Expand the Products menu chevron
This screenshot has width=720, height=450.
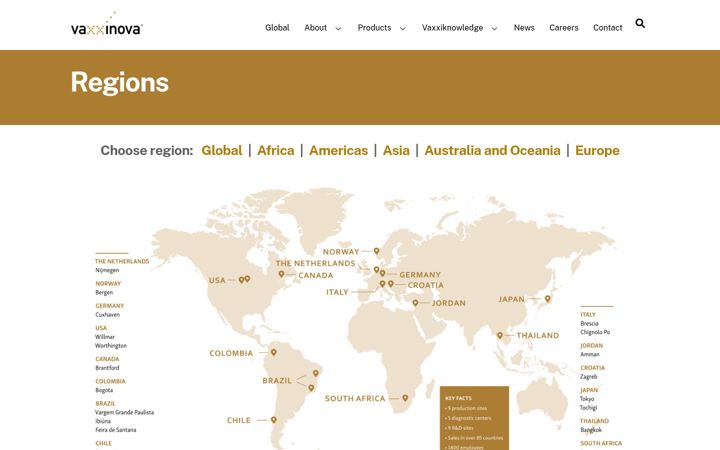click(403, 28)
